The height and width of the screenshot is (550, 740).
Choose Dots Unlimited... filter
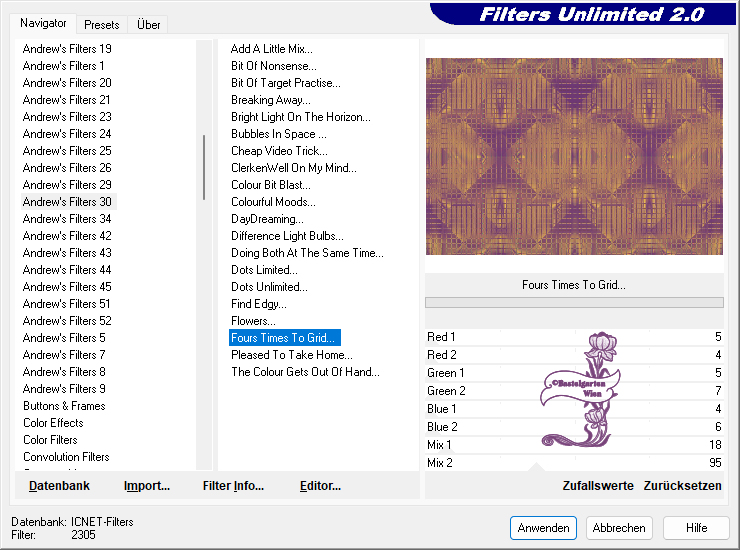coord(269,287)
